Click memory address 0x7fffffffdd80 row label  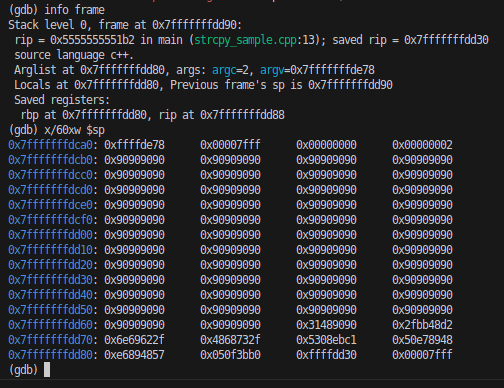[50, 355]
